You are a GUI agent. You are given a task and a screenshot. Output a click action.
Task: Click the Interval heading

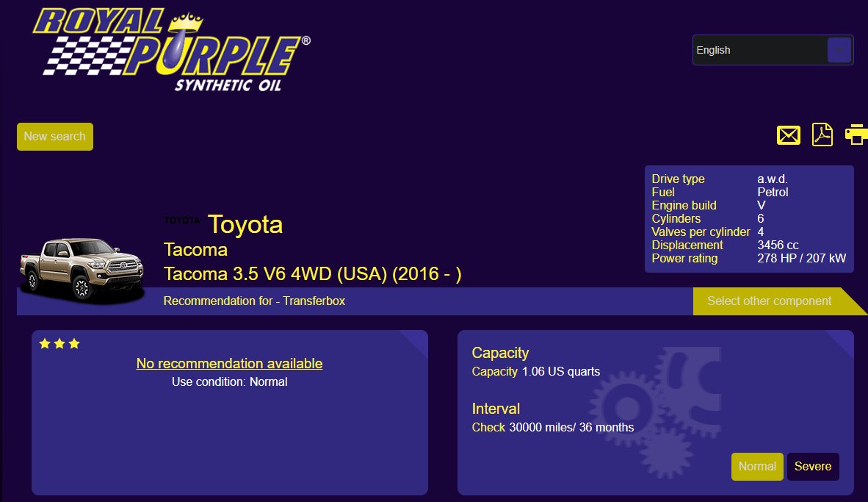pos(496,409)
